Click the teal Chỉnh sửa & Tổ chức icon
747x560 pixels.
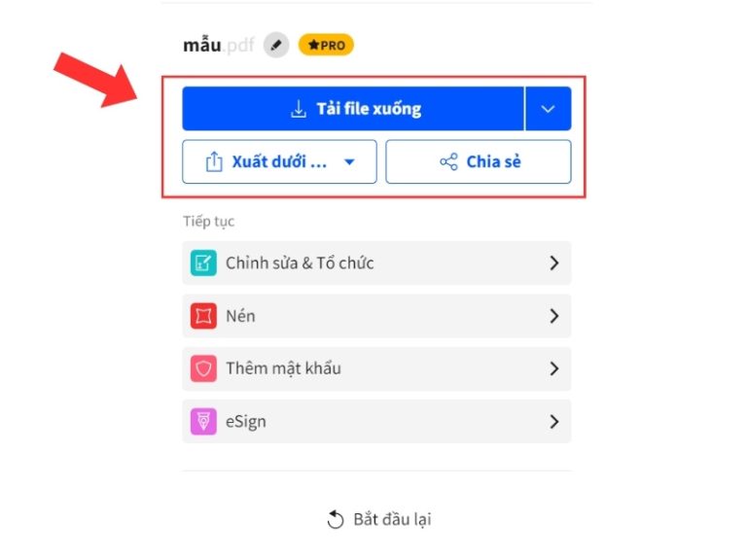tap(203, 262)
